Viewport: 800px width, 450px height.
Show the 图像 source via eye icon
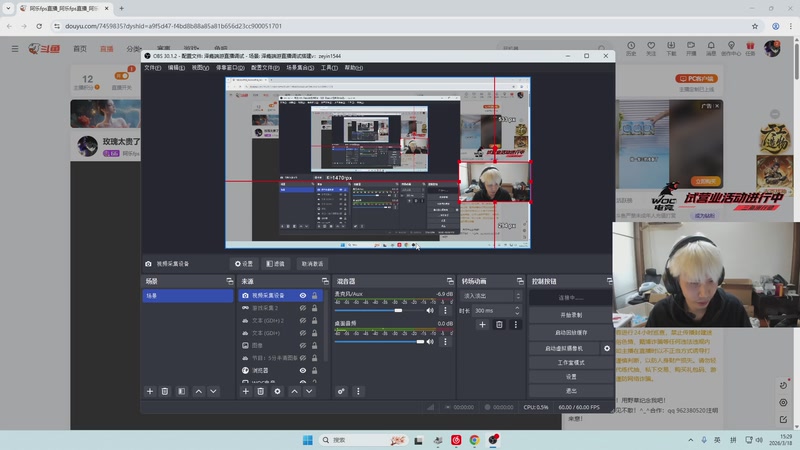pos(303,345)
